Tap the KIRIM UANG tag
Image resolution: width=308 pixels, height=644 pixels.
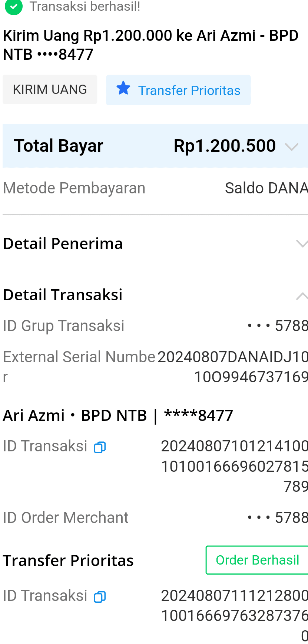pyautogui.click(x=50, y=90)
